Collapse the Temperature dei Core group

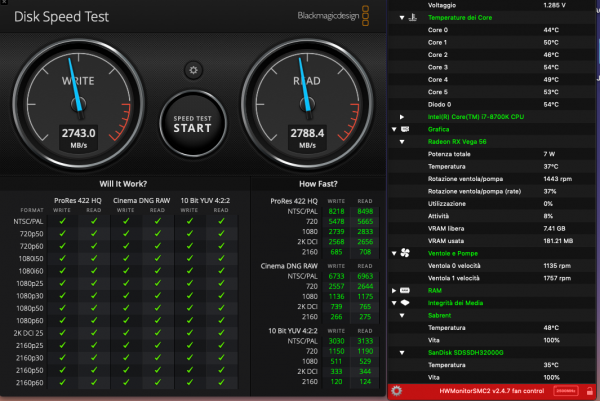[402, 18]
